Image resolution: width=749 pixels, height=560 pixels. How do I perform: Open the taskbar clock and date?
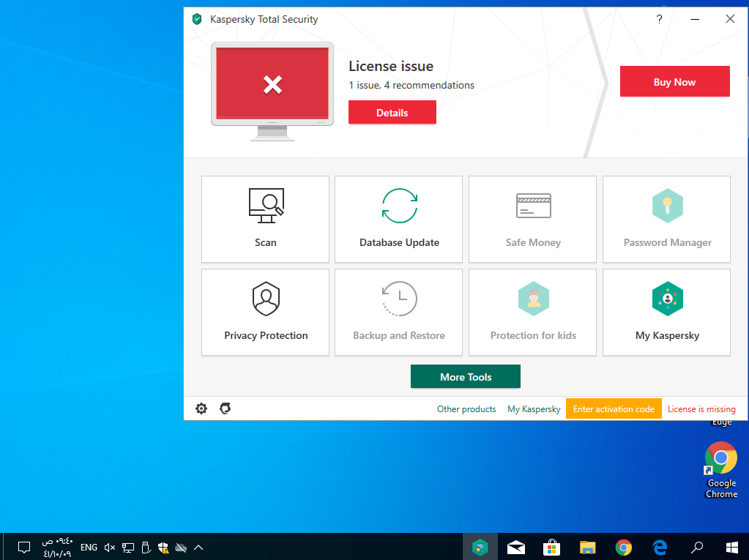57,547
